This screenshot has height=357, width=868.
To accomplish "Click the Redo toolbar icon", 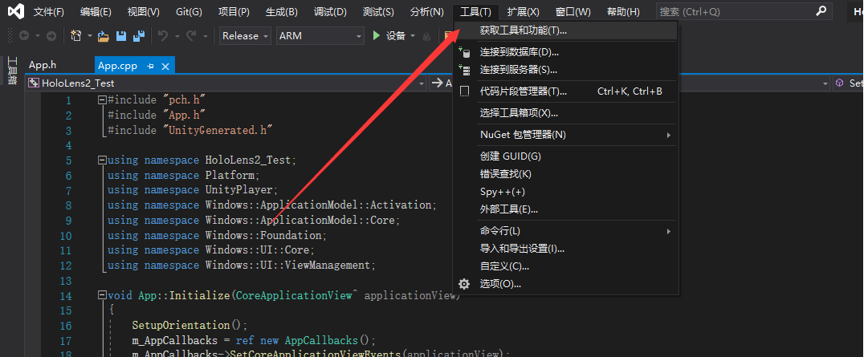I will click(191, 36).
